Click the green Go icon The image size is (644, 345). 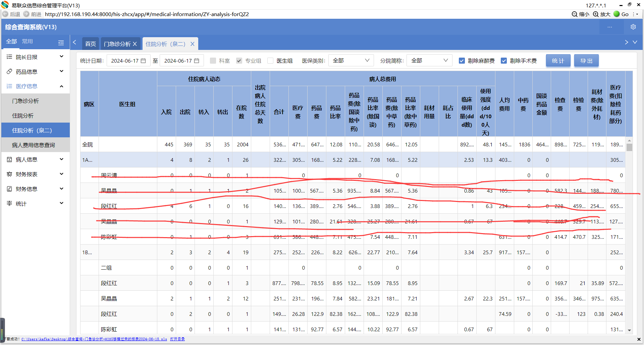pyautogui.click(x=616, y=14)
